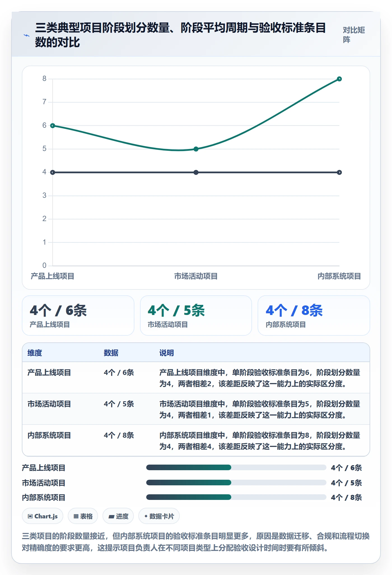Viewport: 392px width, 575px height.
Task: Click the 市场活动项目 progress bar
Action: (x=236, y=483)
